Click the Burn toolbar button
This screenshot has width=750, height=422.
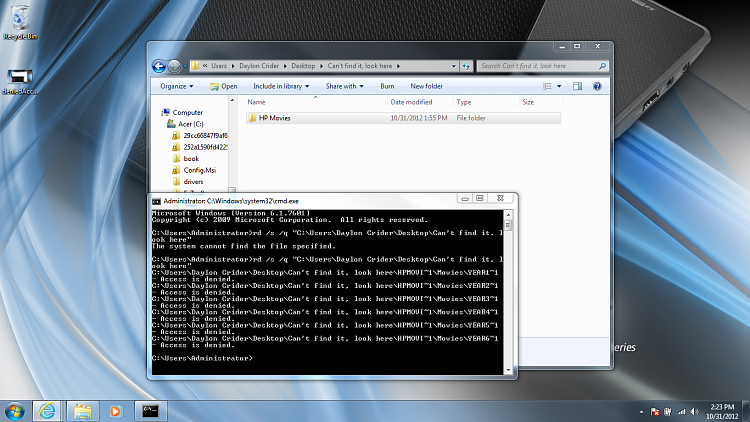click(x=387, y=86)
